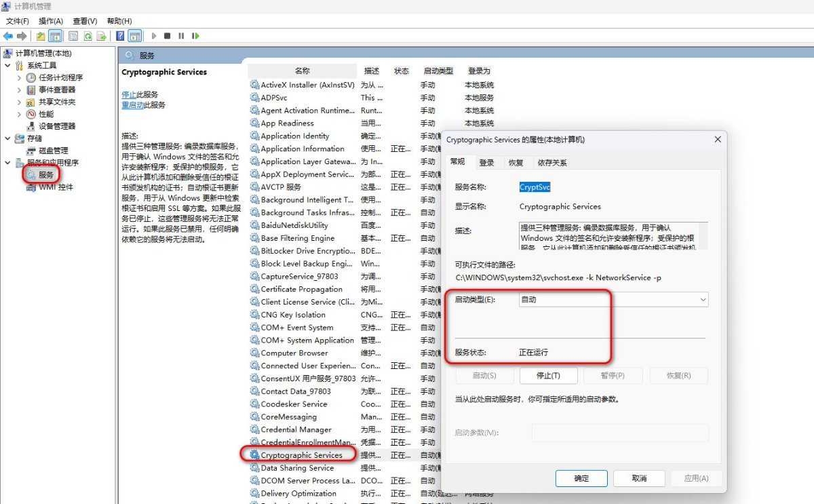
Task: Collapse the 服务和应用程序 node
Action: 7,163
